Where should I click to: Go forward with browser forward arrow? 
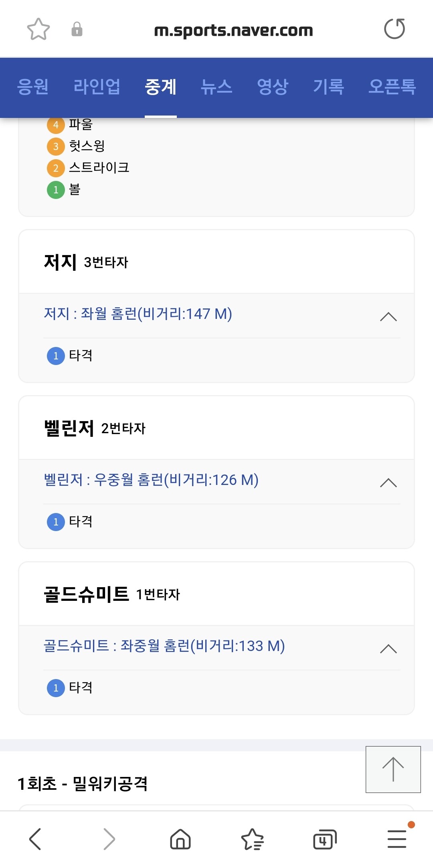(109, 839)
